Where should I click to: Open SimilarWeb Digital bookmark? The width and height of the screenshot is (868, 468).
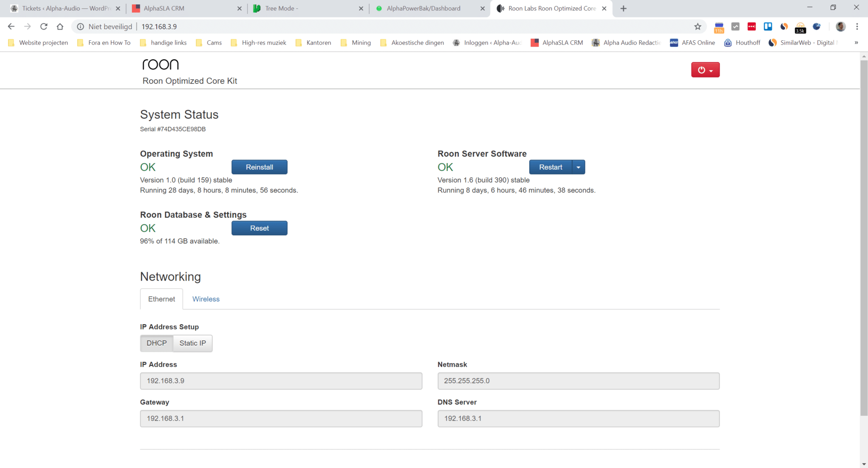point(804,42)
